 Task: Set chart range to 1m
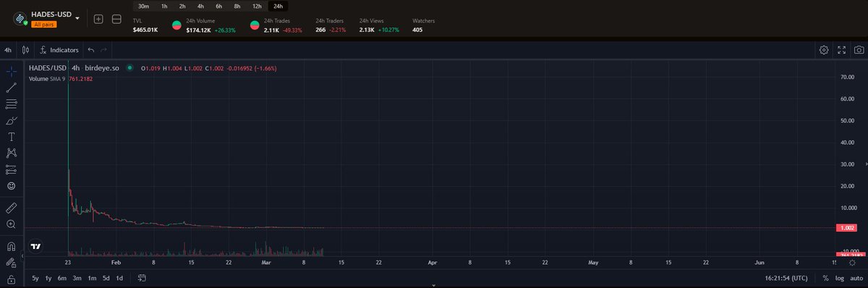92,278
